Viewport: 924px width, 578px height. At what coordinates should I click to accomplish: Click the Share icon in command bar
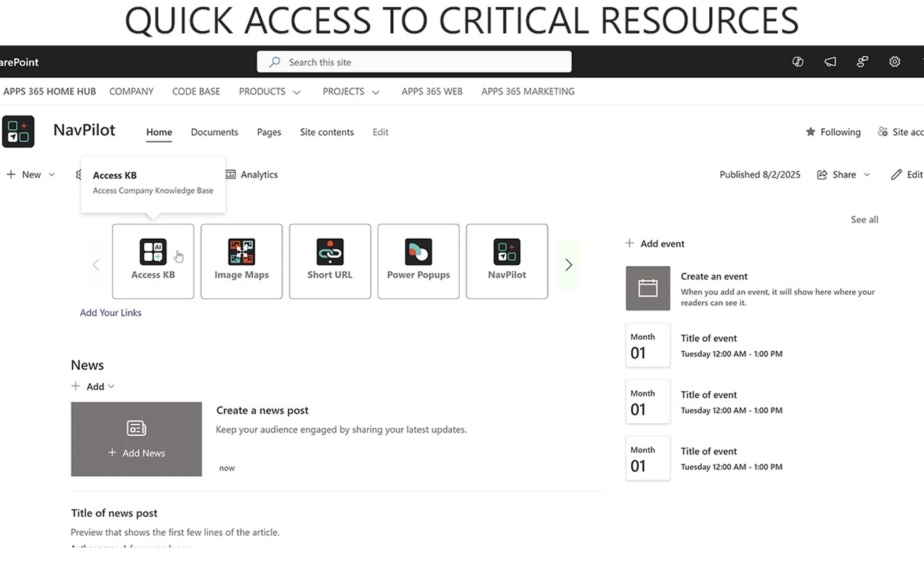point(822,175)
